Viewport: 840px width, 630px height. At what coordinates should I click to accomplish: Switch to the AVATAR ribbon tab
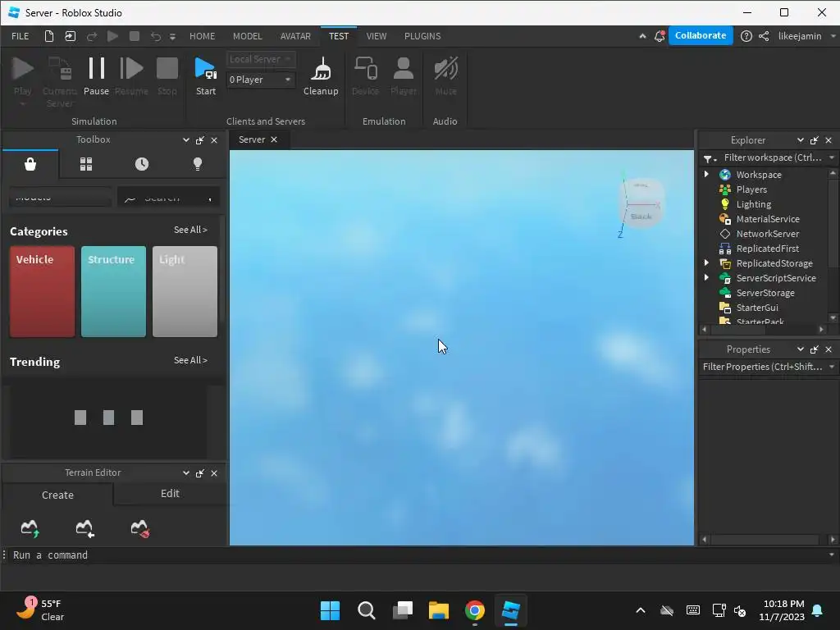[x=295, y=36]
